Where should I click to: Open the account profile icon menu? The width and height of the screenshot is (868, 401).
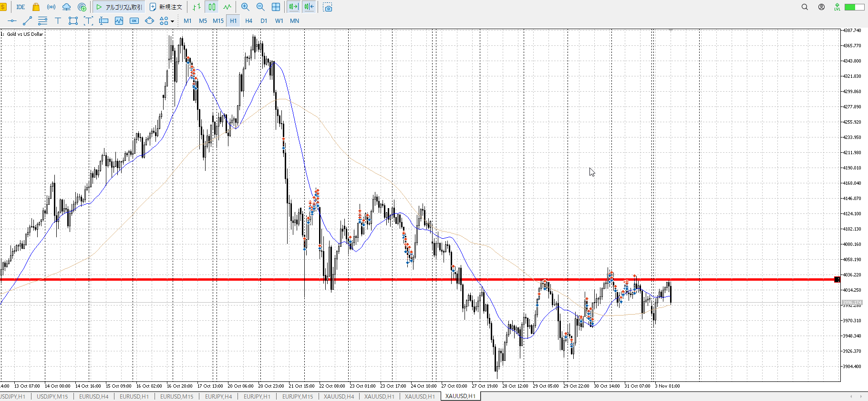click(x=821, y=7)
